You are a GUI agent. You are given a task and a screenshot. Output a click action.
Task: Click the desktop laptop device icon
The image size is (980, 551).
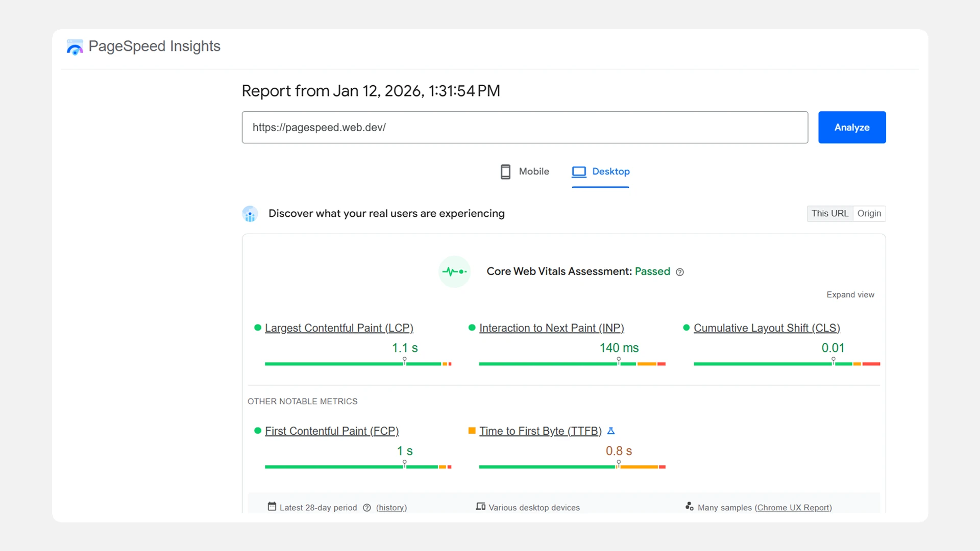tap(579, 172)
